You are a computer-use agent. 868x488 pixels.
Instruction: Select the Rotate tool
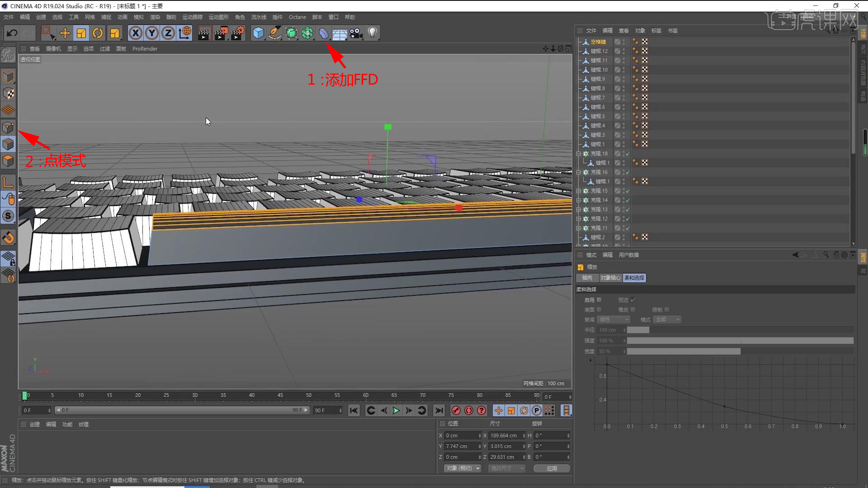[98, 33]
